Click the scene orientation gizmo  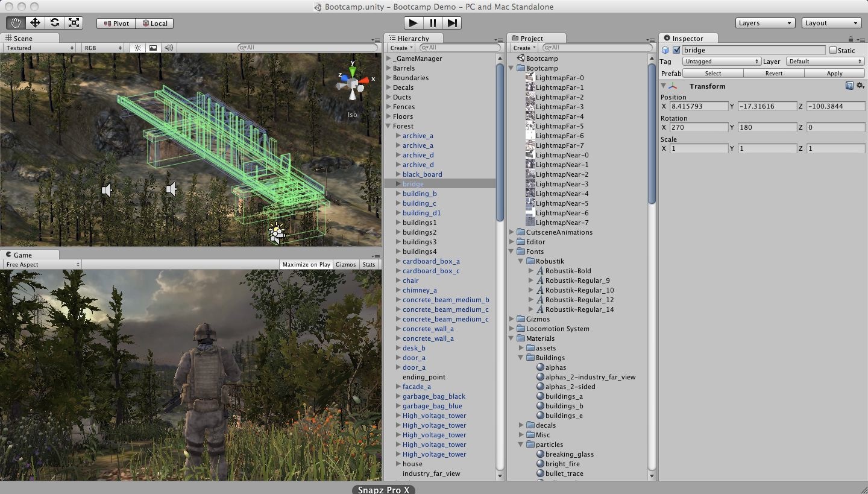(x=353, y=84)
